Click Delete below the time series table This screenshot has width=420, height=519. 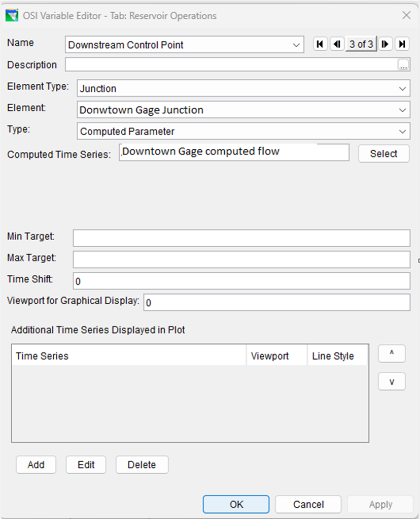[x=142, y=464]
